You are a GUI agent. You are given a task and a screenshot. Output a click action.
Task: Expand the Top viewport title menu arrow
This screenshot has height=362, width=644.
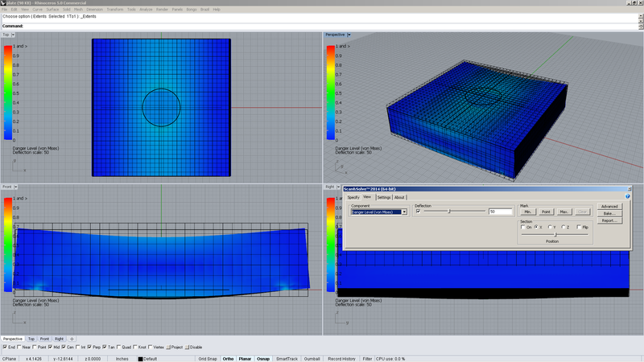point(15,35)
